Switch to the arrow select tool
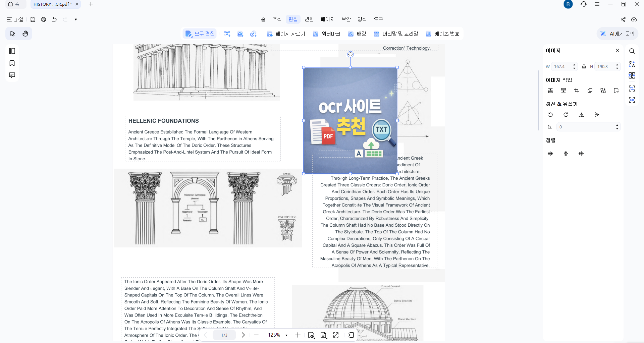The image size is (644, 343). point(13,34)
